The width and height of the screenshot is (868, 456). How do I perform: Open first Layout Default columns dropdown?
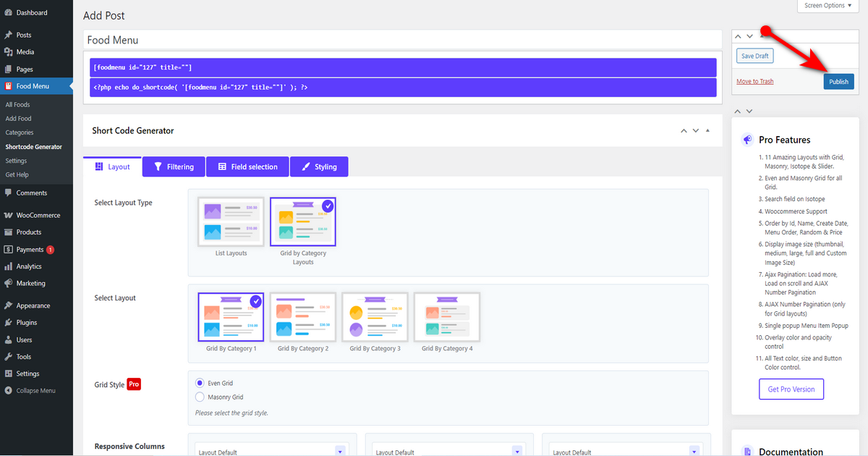pos(271,450)
